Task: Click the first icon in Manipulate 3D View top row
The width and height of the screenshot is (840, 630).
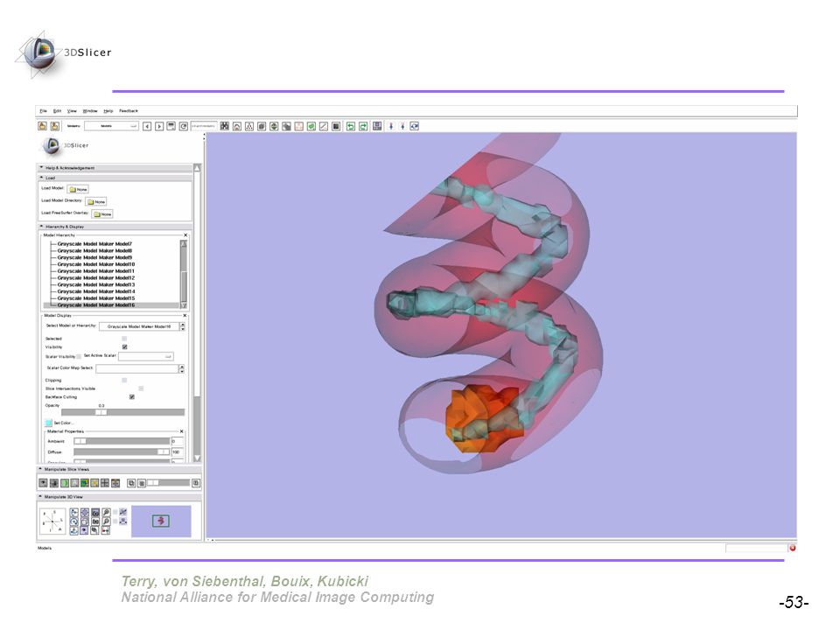Action: coord(73,513)
